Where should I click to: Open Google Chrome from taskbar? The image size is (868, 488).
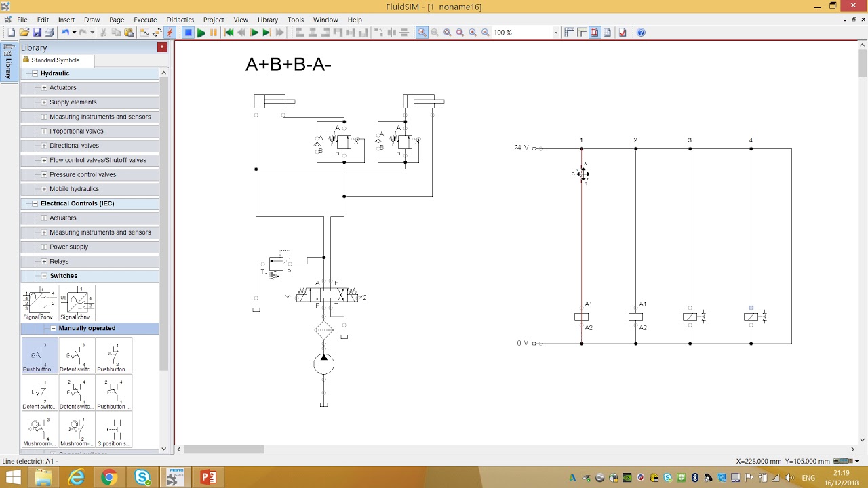pos(108,478)
